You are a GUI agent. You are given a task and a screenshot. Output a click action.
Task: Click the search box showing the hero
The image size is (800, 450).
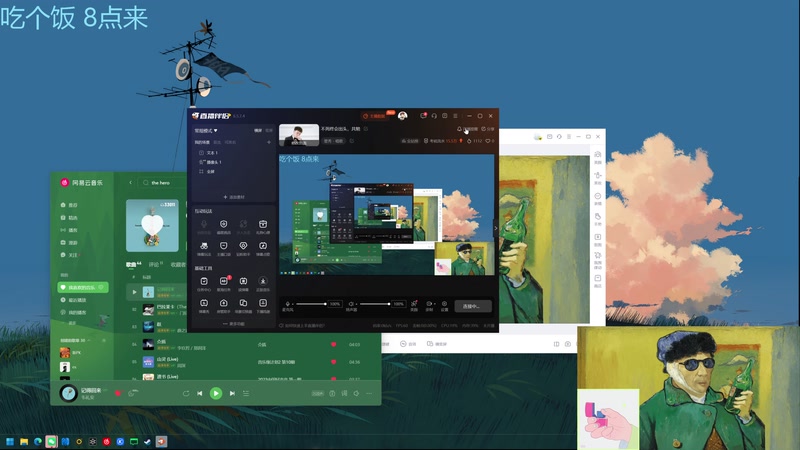tap(161, 183)
